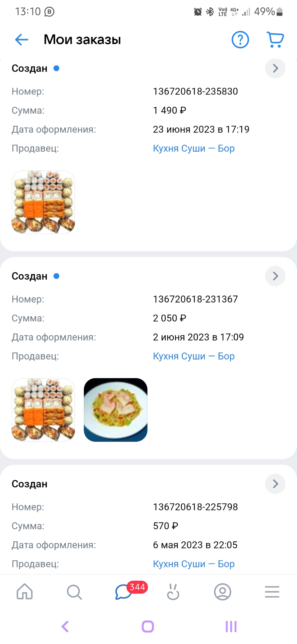Open the profile tab icon
This screenshot has height=644, width=297.
coord(223,592)
